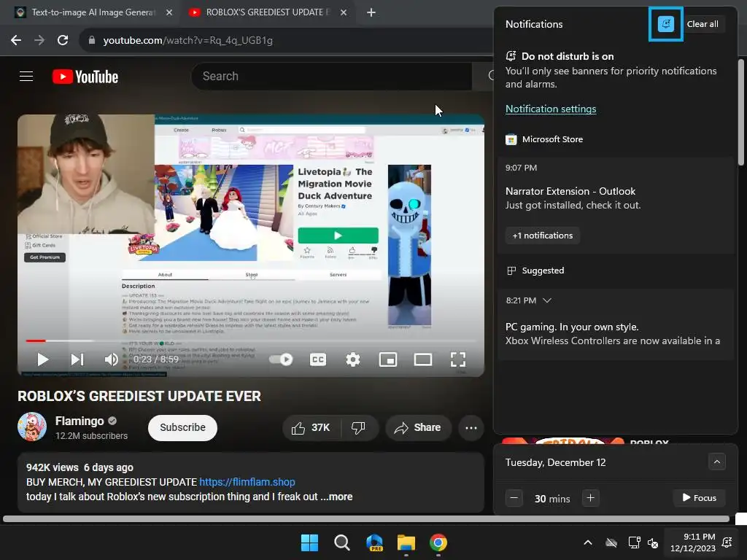Switch to theater mode

[x=423, y=359]
